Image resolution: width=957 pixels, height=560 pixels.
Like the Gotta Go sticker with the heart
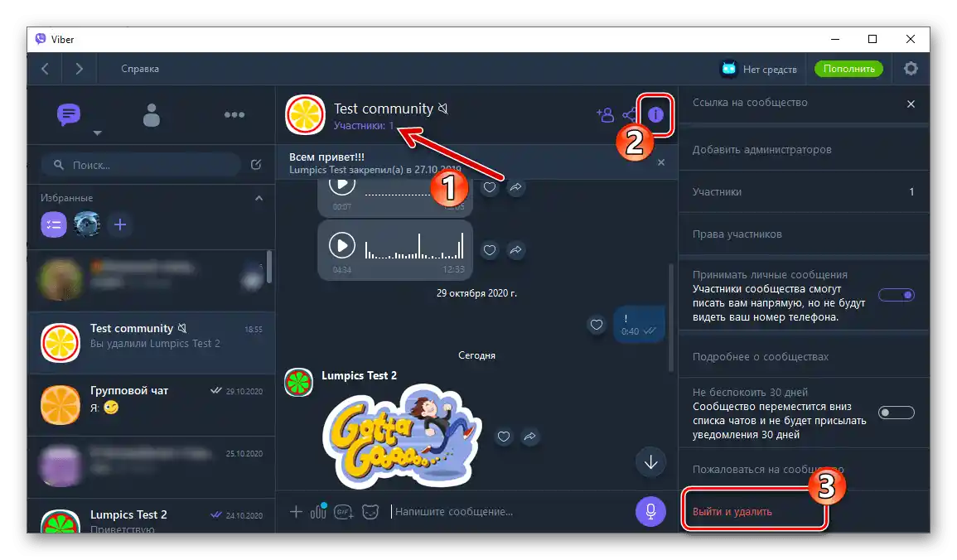(504, 437)
